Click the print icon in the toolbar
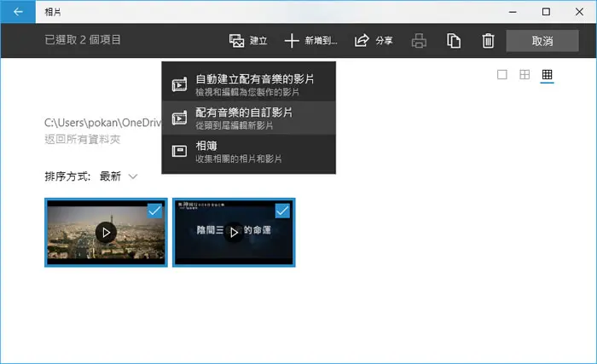This screenshot has height=364, width=597. (419, 40)
